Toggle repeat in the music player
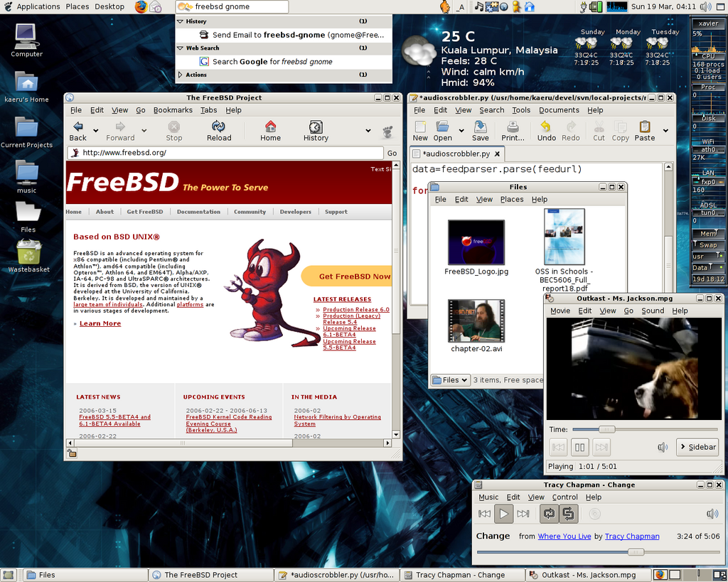The image size is (728, 582). click(x=548, y=514)
